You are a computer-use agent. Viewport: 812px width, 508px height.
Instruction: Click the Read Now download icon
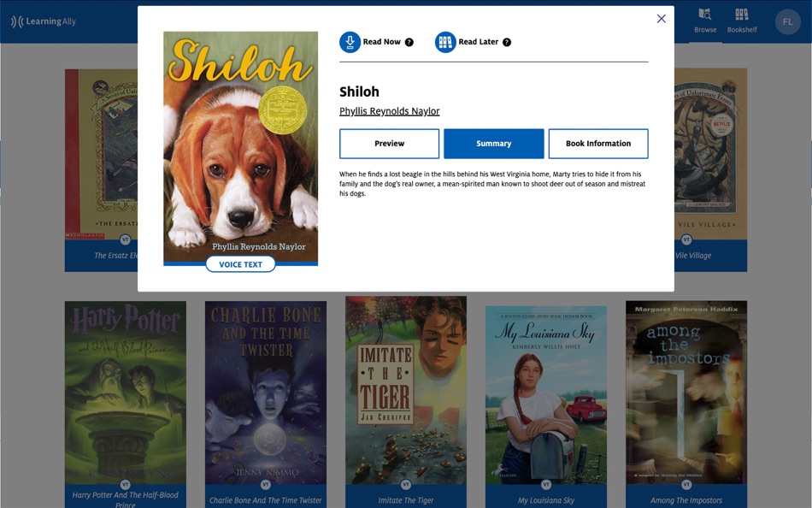tap(350, 42)
